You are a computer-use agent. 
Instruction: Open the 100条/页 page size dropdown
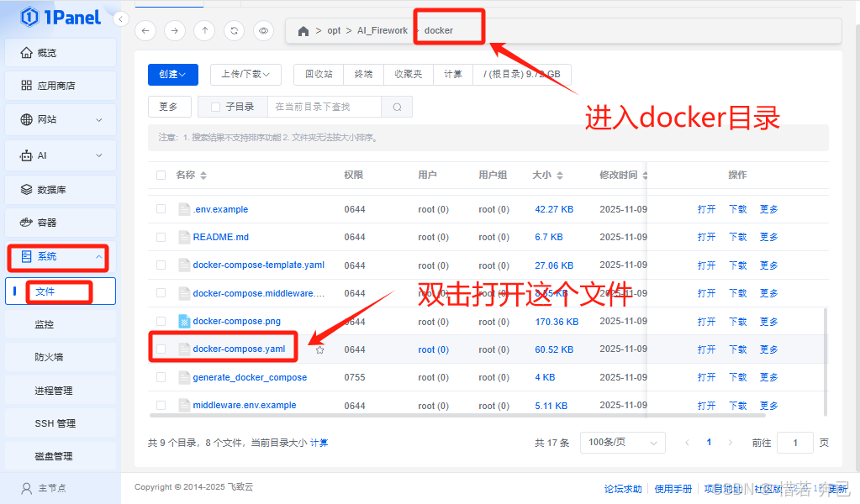pos(623,443)
